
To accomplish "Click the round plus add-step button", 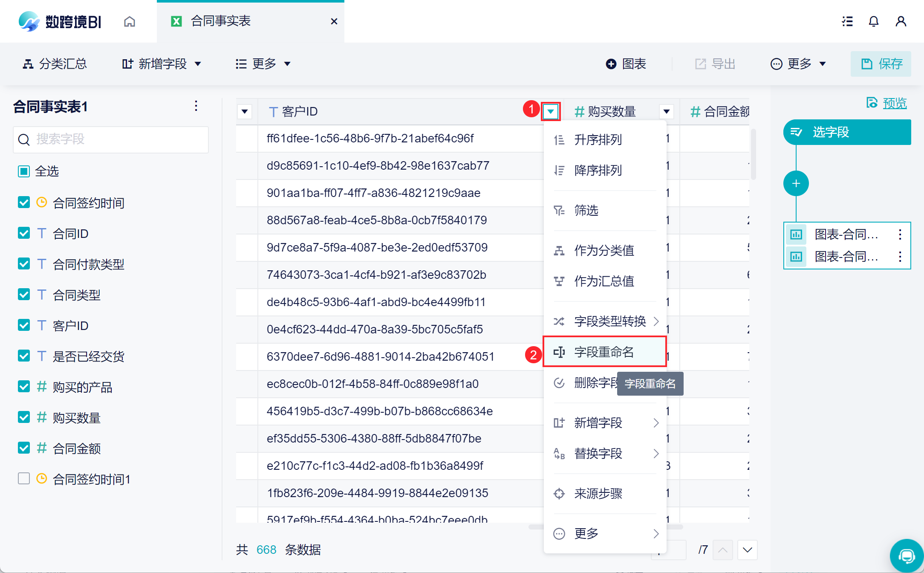I will pyautogui.click(x=796, y=184).
